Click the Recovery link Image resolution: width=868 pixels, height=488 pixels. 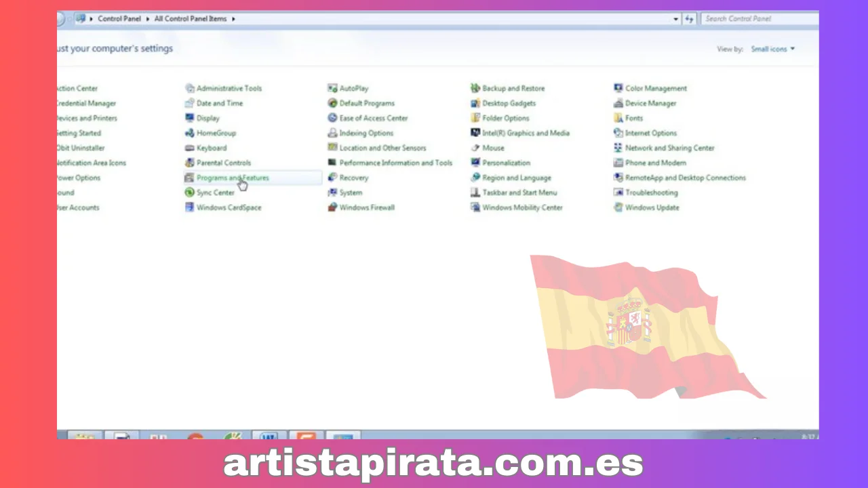[353, 178]
